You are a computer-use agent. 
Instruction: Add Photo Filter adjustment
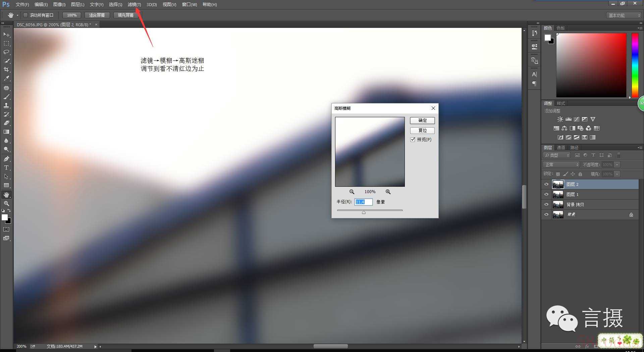[x=581, y=128]
